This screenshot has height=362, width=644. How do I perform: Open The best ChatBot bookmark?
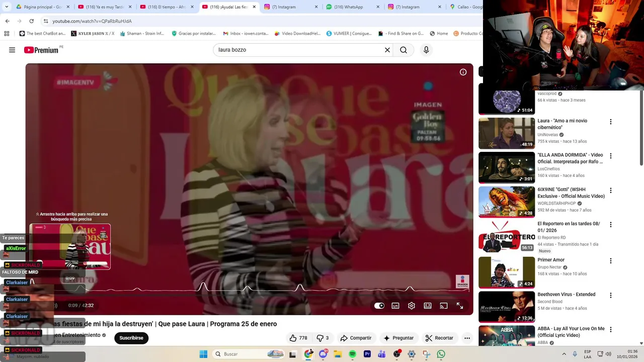pyautogui.click(x=42, y=34)
